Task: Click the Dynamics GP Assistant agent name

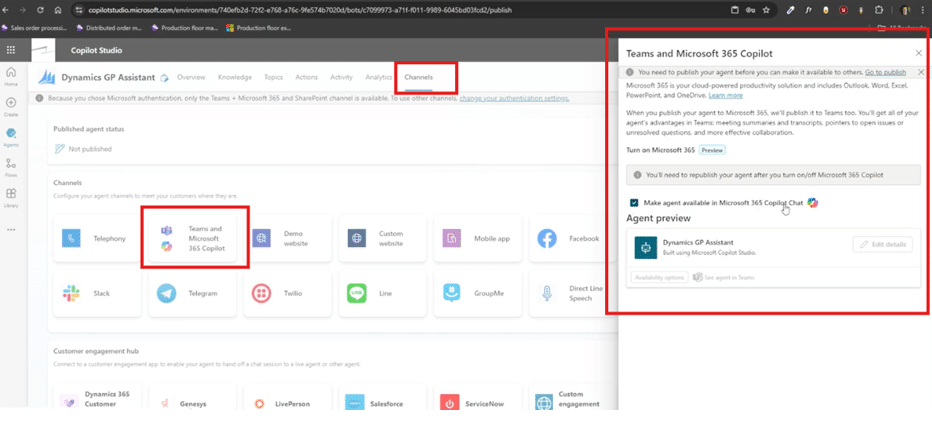Action: click(108, 77)
